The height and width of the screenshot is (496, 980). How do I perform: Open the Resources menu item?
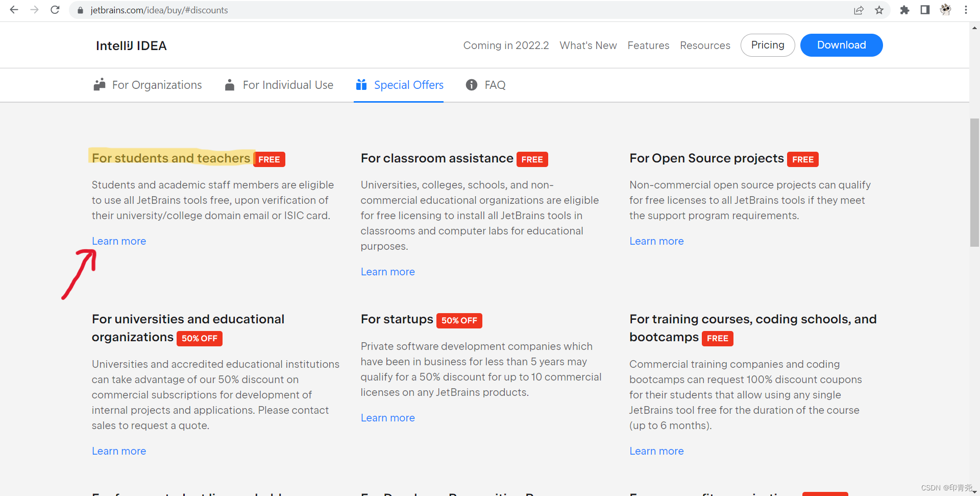[x=705, y=45]
